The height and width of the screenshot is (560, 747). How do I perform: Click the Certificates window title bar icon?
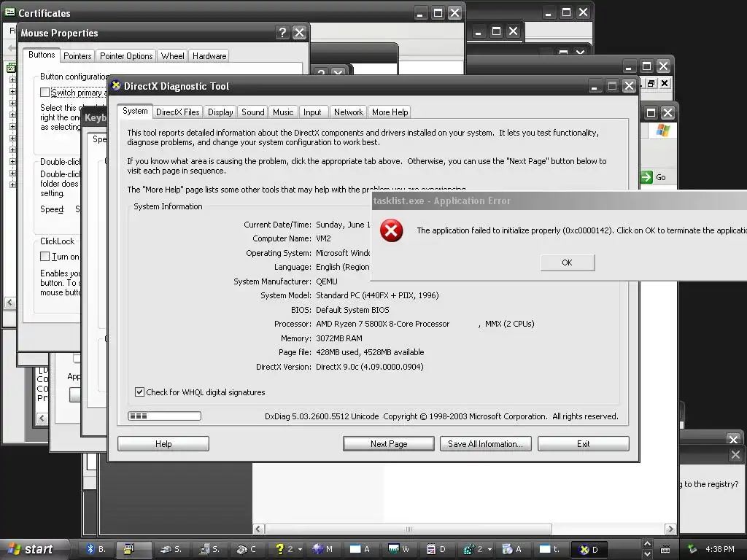9,12
